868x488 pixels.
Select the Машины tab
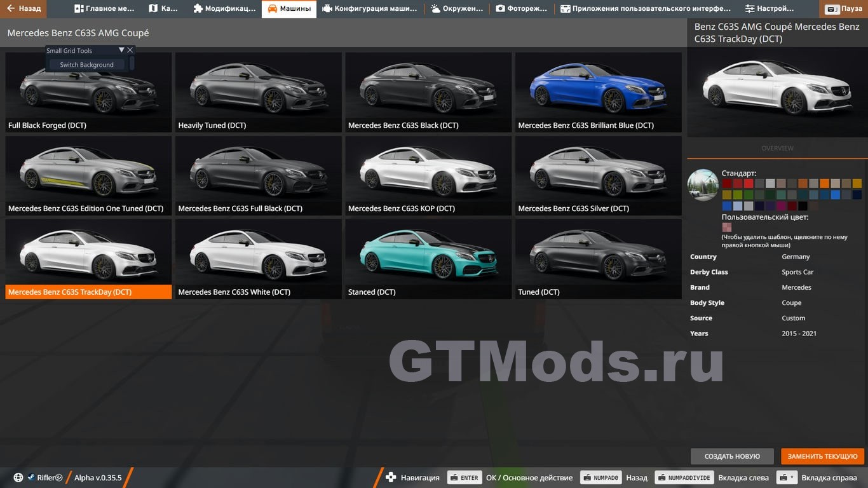[x=288, y=9]
